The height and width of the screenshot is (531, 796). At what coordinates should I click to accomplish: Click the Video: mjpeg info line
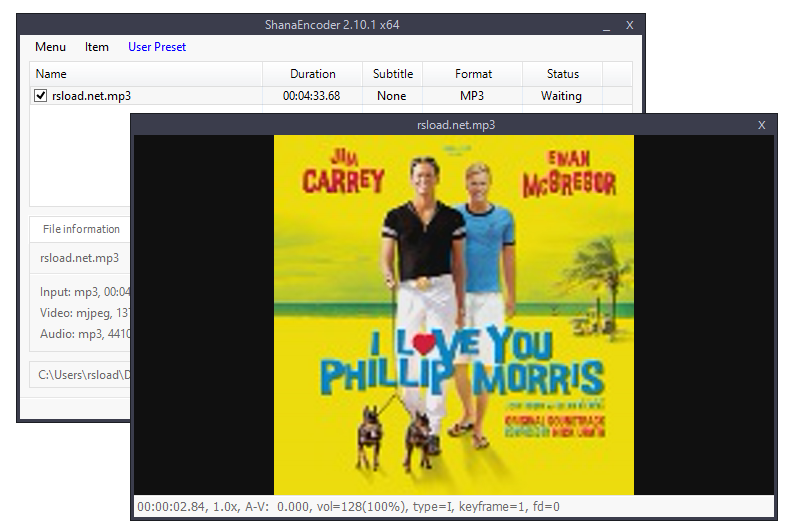click(x=85, y=313)
